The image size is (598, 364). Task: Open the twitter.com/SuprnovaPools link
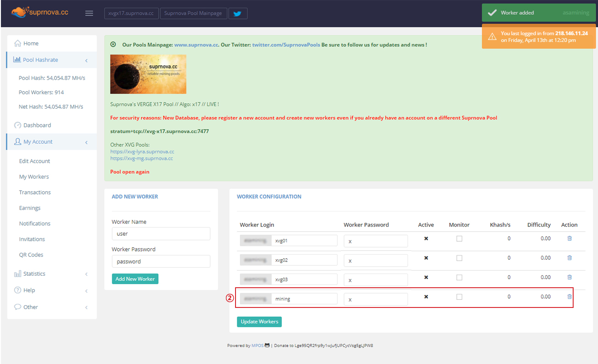coord(286,45)
